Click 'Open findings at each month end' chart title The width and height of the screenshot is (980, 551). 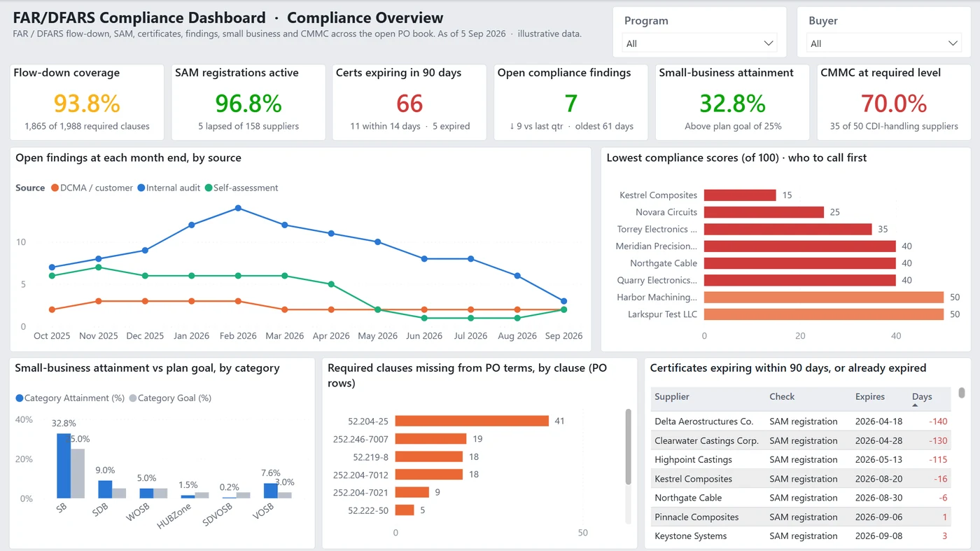(x=128, y=158)
